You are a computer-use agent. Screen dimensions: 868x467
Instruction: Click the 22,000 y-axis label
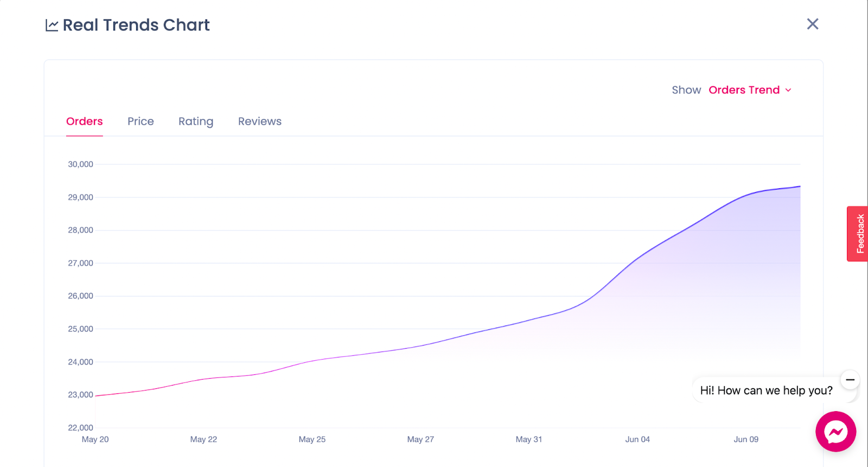(80, 427)
